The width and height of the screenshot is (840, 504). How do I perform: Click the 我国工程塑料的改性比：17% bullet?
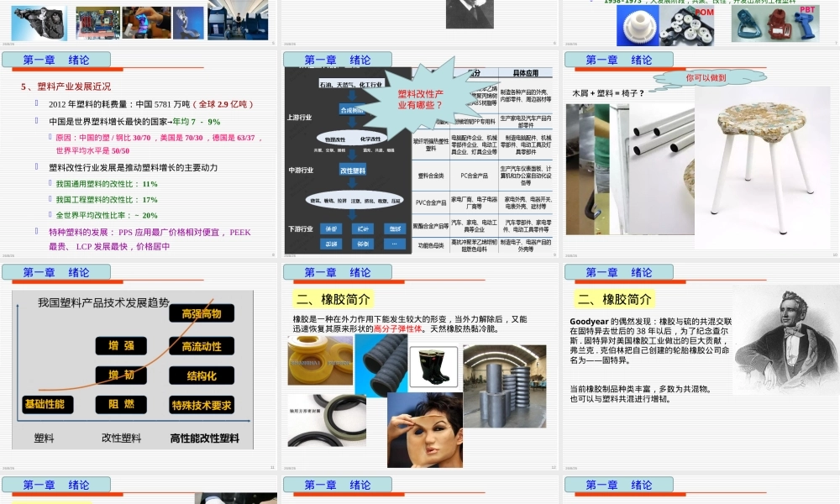(x=107, y=200)
